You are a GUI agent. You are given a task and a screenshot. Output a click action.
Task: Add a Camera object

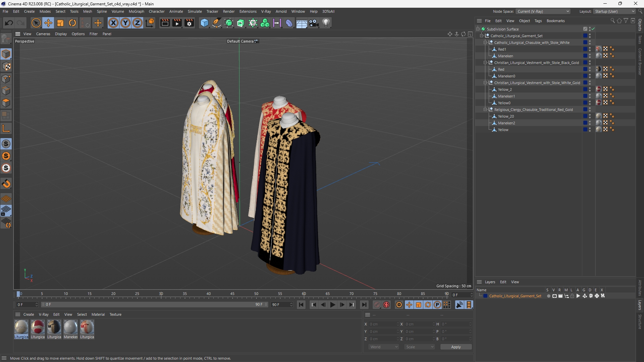[314, 23]
